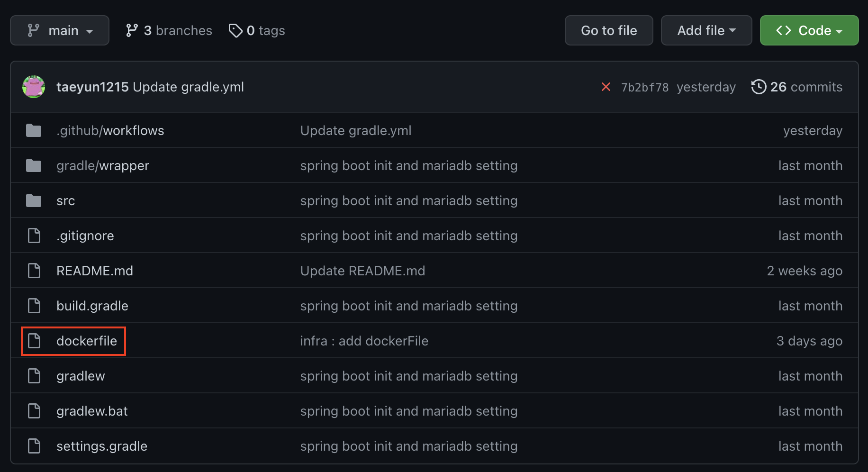Expand the green Code dropdown
868x472 pixels.
pos(809,30)
